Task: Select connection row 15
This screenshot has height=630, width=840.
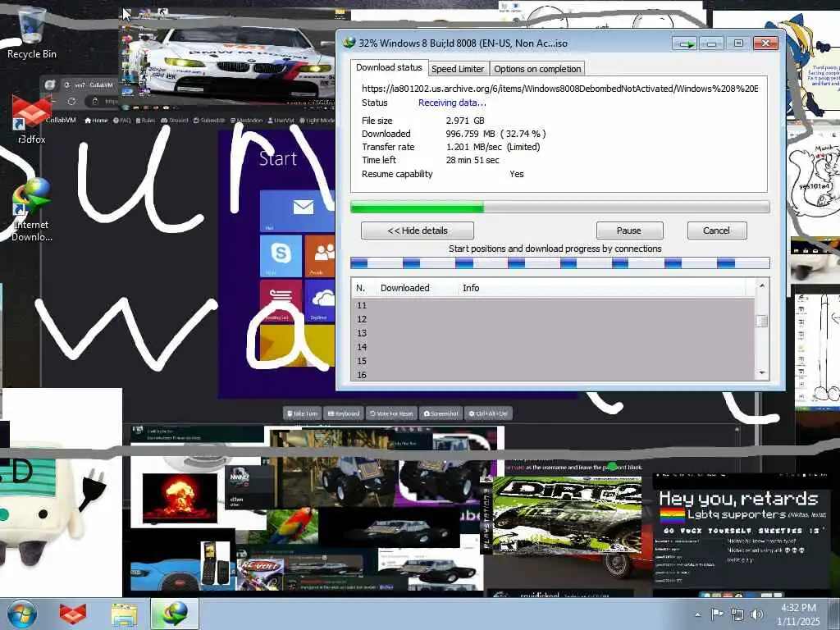Action: [553, 361]
